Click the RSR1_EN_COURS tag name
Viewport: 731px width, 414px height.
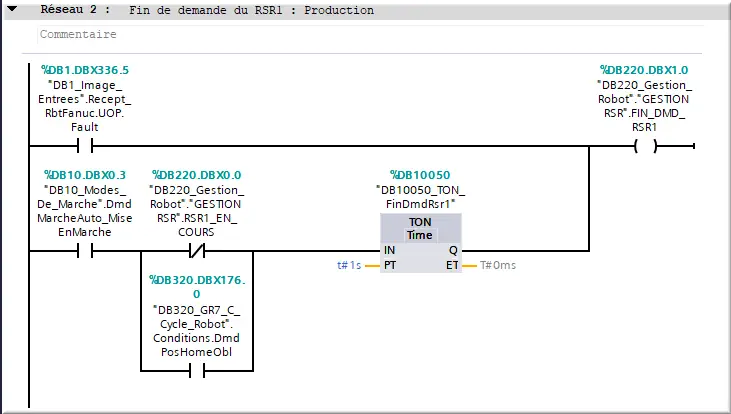click(x=196, y=211)
